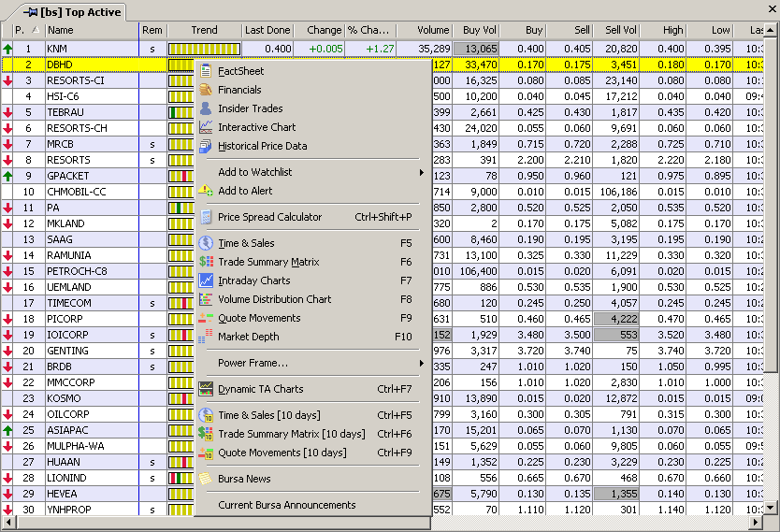Sort by Rem column header

tap(152, 30)
